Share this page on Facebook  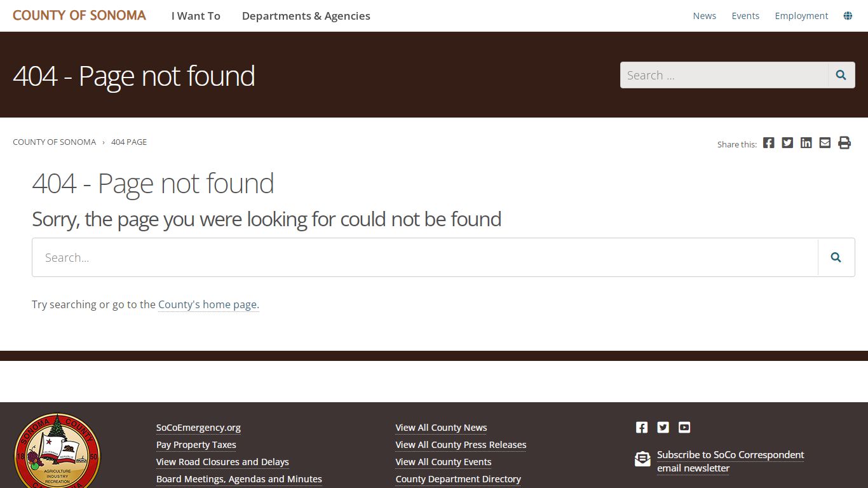[x=769, y=143]
